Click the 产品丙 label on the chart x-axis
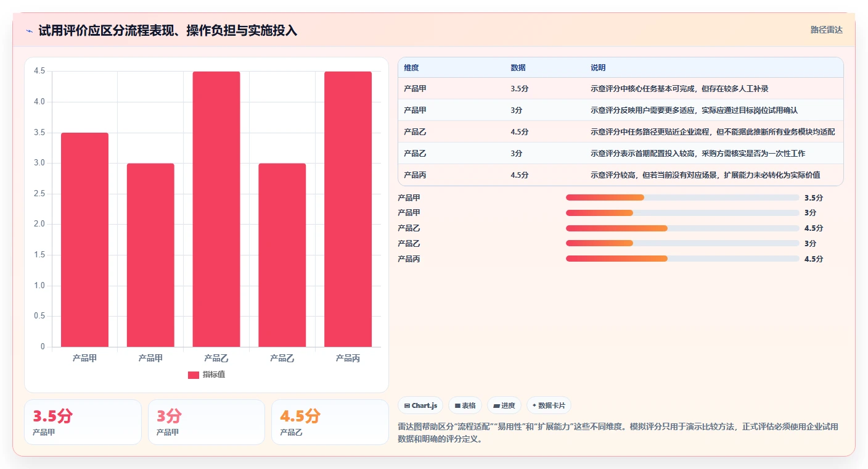This screenshot has height=469, width=868. 348,358
